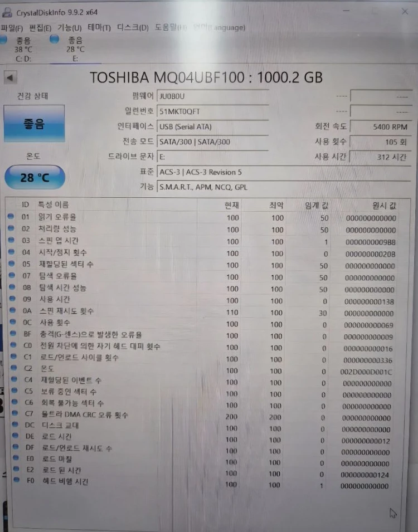Screen dimensions: 418x532
Task: Click the current value 110 in row 0A
Action: (232, 313)
